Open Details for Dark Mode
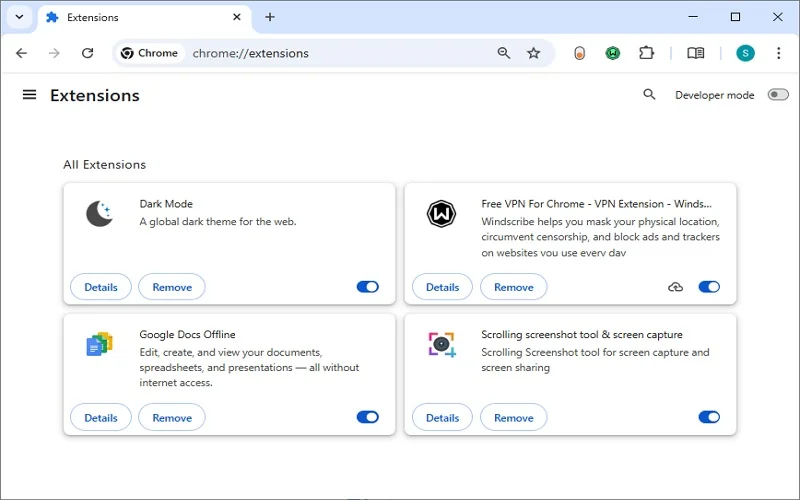Screen dimensions: 800x500 tap(101, 287)
